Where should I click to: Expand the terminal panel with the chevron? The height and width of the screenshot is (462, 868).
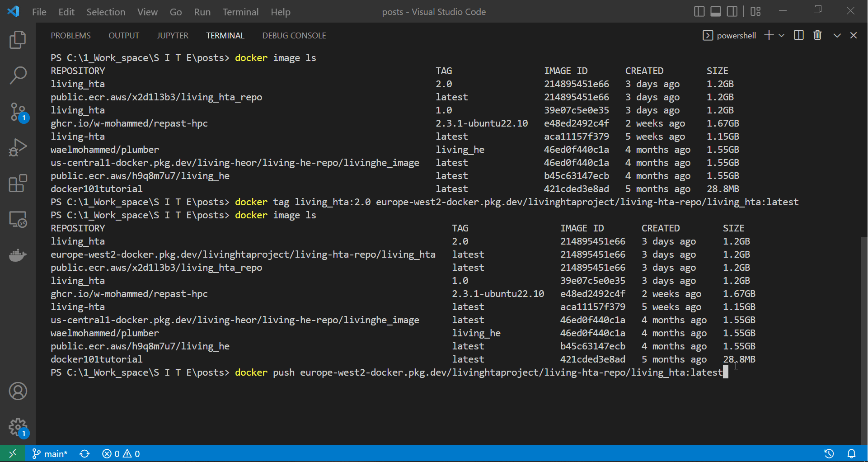tap(837, 35)
